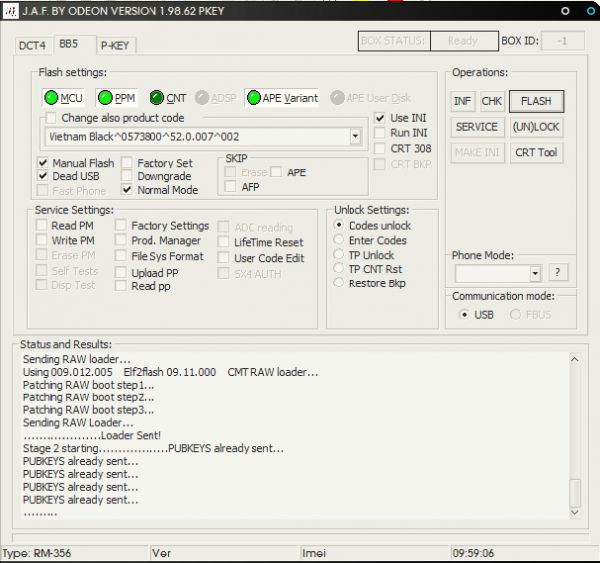Screen dimensions: 600x563
Task: Toggle the Dead USB checkbox
Action: click(x=43, y=176)
